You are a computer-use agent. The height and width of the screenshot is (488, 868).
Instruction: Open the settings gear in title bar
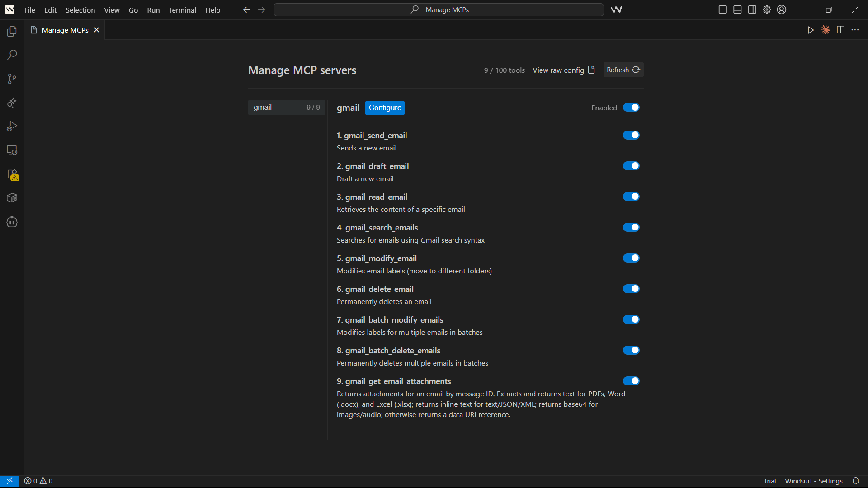(x=767, y=9)
